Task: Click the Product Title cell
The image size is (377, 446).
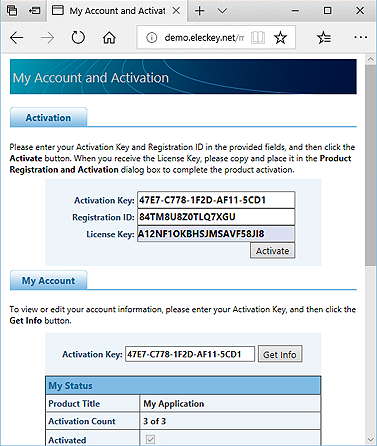Action: click(x=93, y=404)
